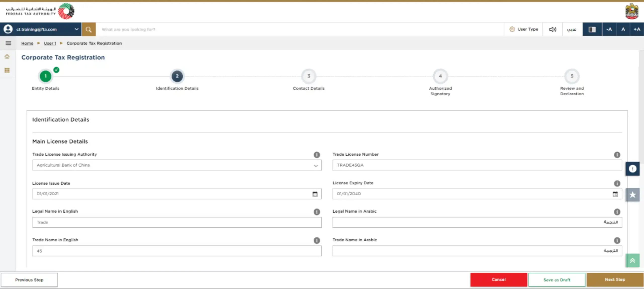This screenshot has width=644, height=289.
Task: Toggle the contrast mode icon
Action: (592, 29)
